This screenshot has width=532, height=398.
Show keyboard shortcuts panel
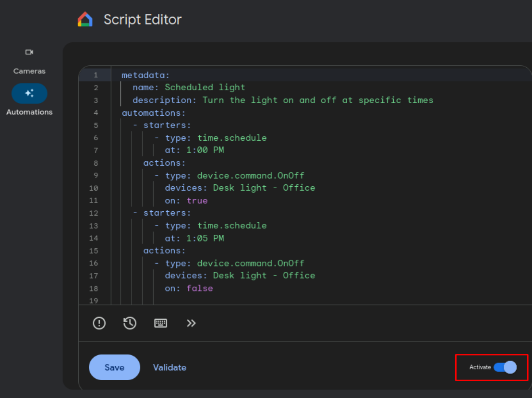161,323
